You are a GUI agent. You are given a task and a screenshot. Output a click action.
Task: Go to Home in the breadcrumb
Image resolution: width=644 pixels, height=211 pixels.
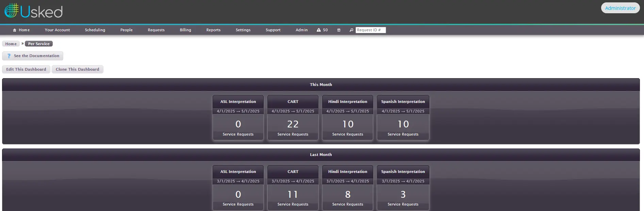[11, 44]
